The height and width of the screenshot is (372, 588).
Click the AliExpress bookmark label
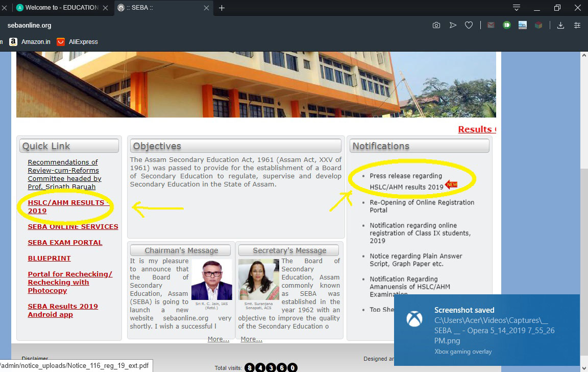point(83,42)
